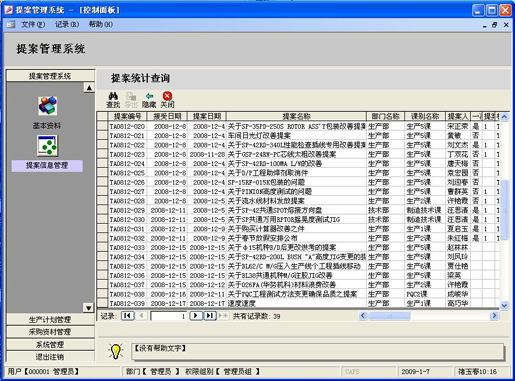Screen dimensions: 515x381
Task: Click table vertical scrollbar down arrow
Action: click(504, 305)
